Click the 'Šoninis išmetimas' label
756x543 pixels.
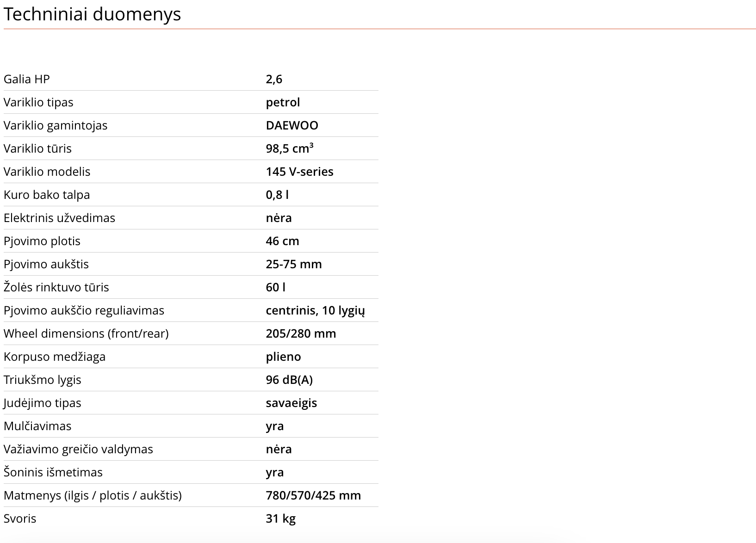(x=53, y=472)
